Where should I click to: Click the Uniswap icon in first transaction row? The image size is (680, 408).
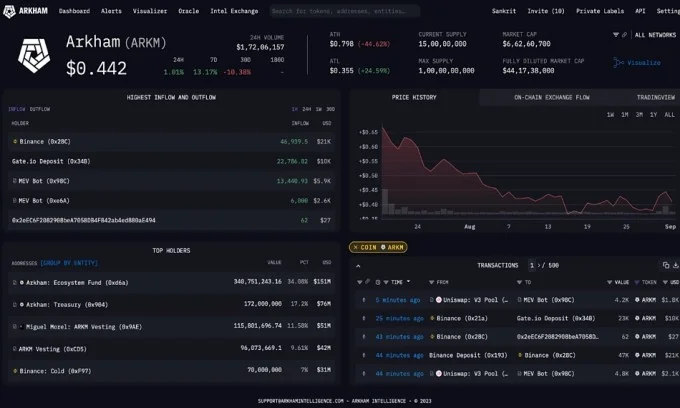click(438, 299)
